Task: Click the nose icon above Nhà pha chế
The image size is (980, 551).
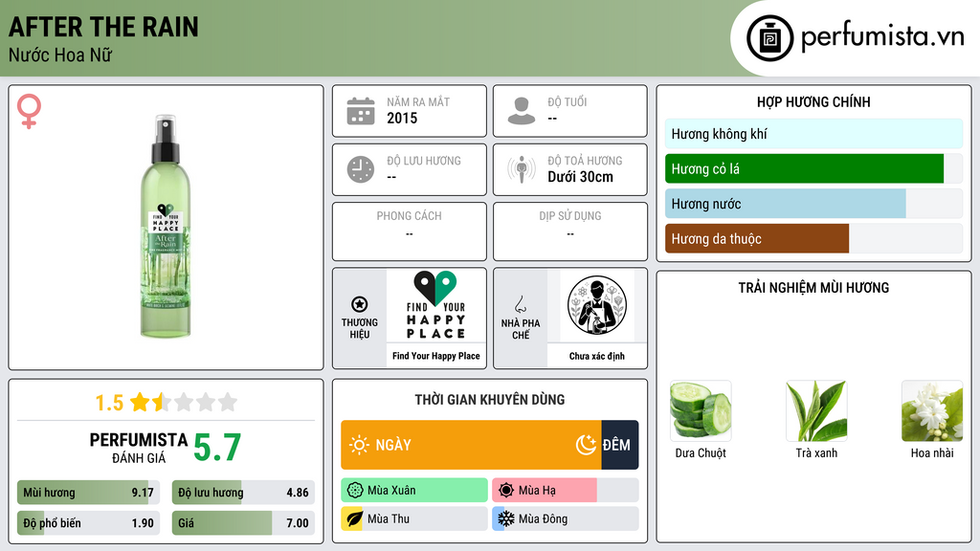Action: [x=520, y=304]
